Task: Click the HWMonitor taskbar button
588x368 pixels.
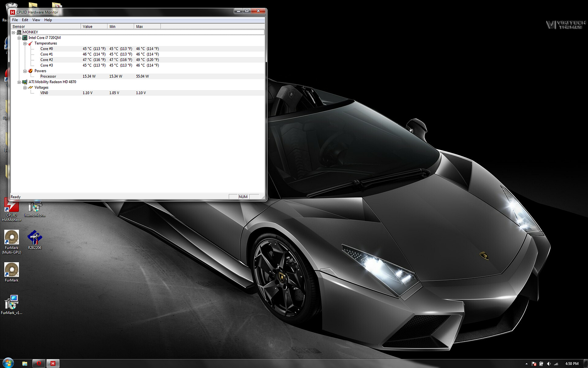Action: click(x=53, y=364)
